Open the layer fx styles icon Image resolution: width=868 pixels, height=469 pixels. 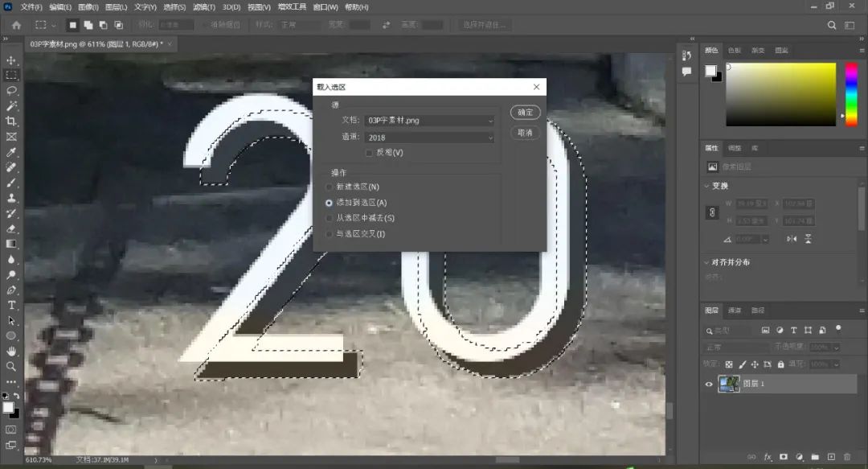pyautogui.click(x=767, y=457)
